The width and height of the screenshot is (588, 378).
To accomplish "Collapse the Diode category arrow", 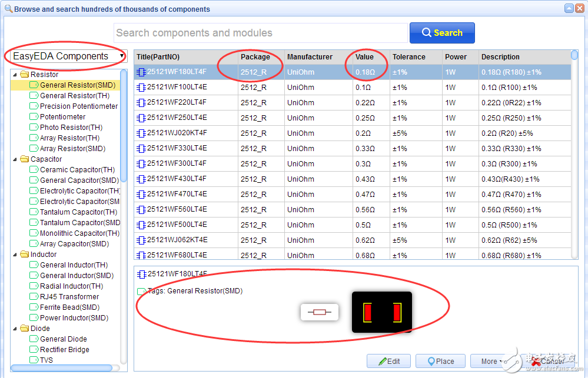I will (15, 329).
